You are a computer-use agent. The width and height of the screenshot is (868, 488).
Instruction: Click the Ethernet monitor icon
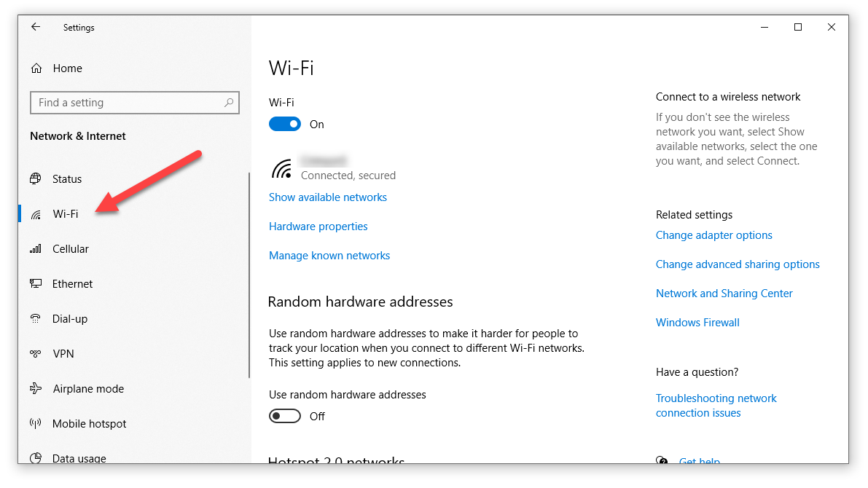[36, 284]
